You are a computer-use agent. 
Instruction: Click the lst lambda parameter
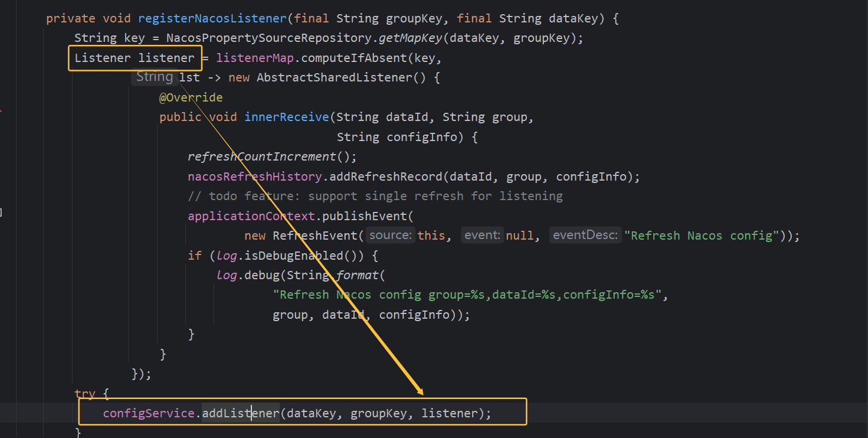click(189, 77)
